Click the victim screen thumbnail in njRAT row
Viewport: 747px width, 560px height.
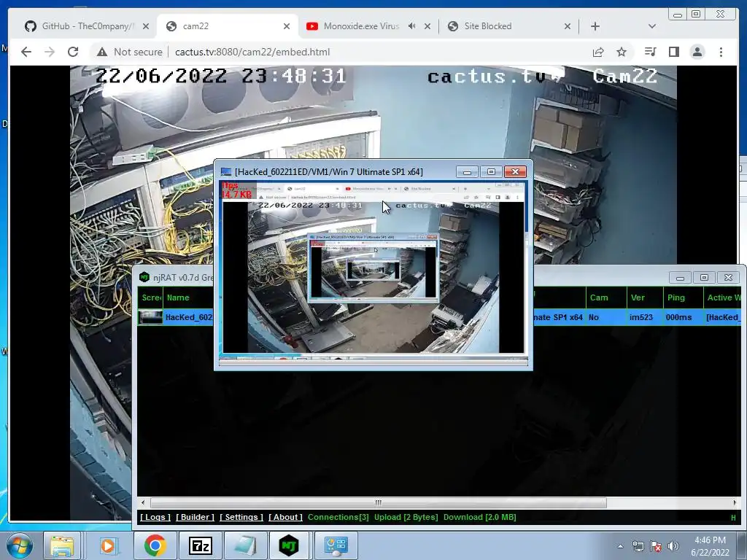(x=150, y=317)
